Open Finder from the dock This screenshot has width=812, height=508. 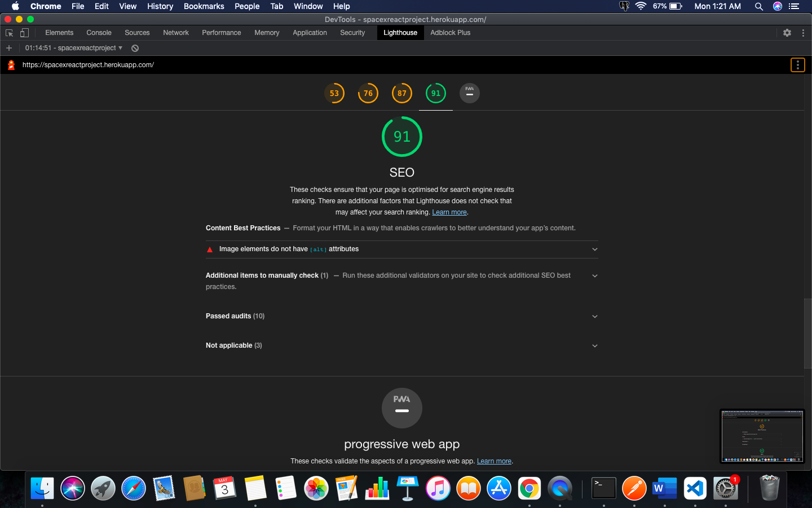(x=42, y=488)
